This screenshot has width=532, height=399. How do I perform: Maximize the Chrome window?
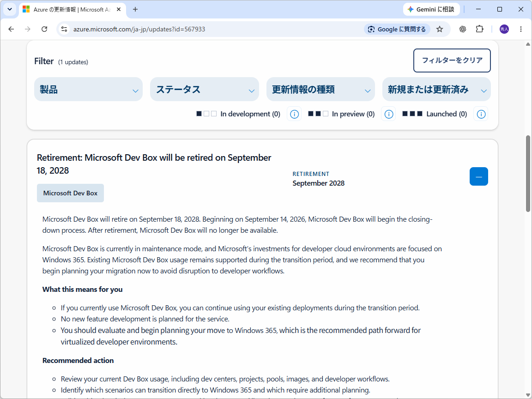pyautogui.click(x=499, y=10)
